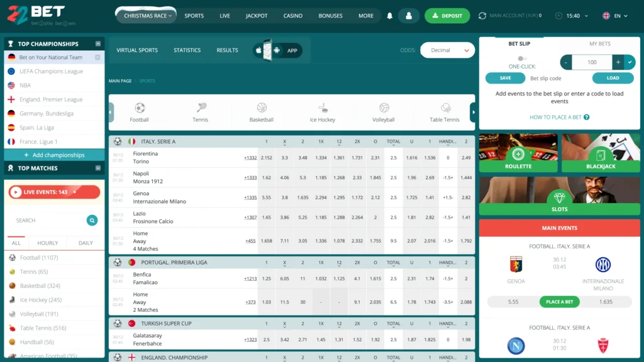Open the Virtual Sports link
The width and height of the screenshot is (644, 362).
(x=137, y=50)
